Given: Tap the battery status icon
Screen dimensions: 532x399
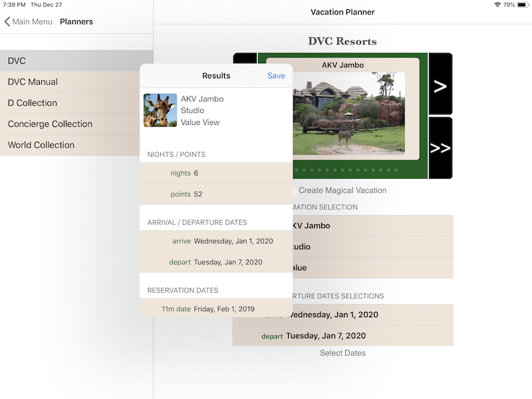Looking at the screenshot, I should [523, 5].
